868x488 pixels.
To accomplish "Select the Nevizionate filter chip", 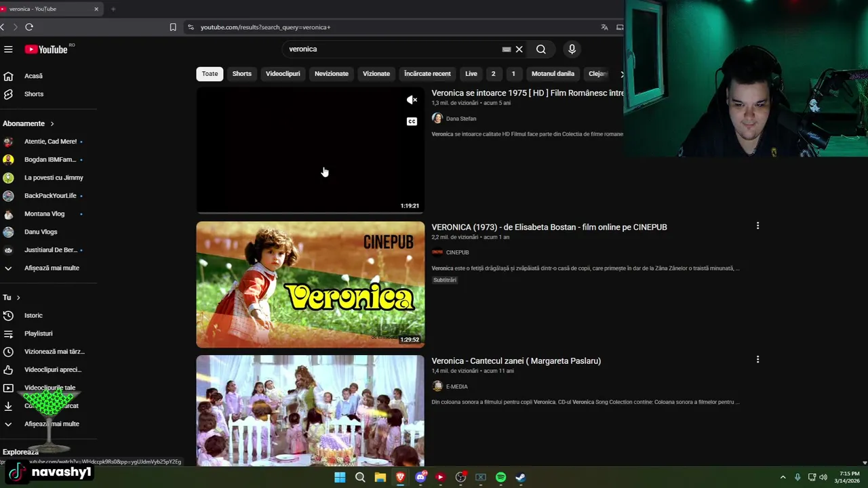I will tap(332, 74).
